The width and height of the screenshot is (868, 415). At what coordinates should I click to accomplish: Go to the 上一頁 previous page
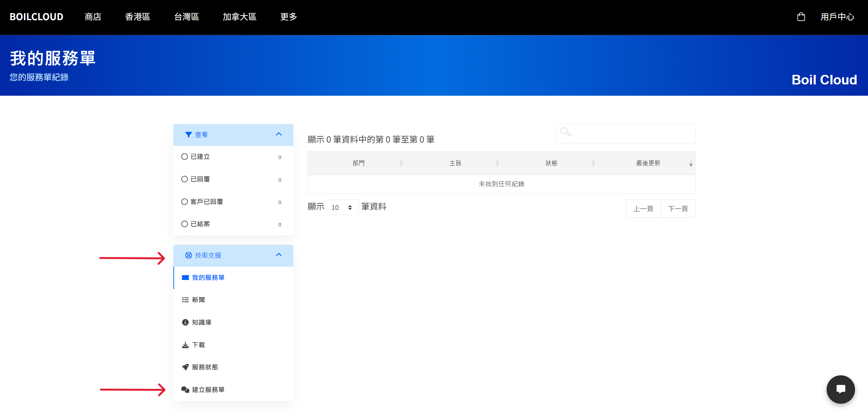click(643, 209)
